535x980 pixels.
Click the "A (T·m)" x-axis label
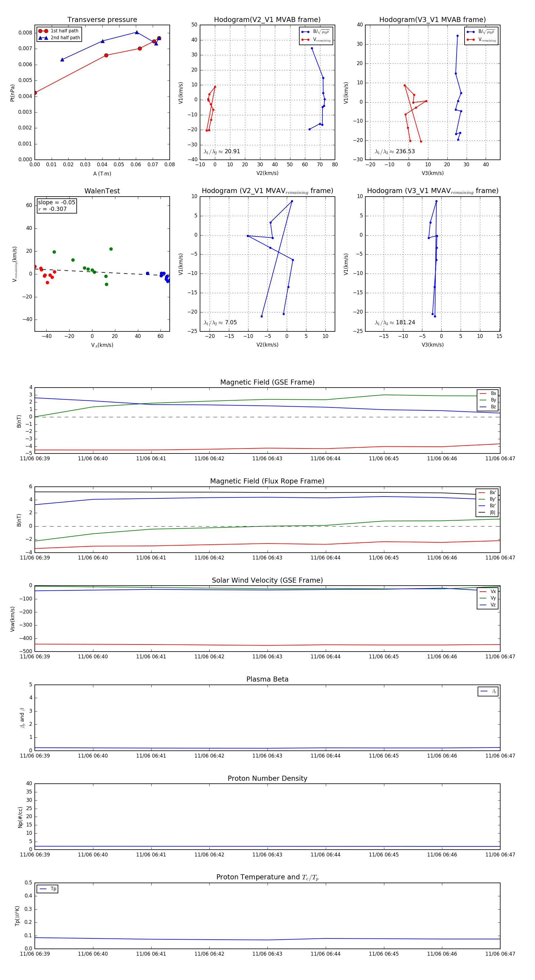(x=102, y=174)
